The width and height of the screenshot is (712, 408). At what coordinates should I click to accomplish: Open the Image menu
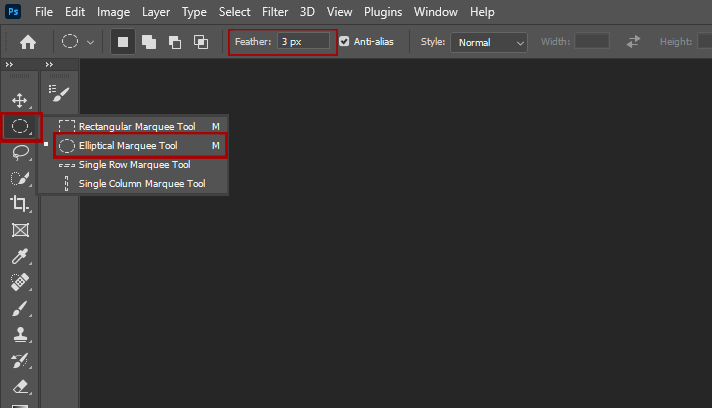(x=113, y=12)
